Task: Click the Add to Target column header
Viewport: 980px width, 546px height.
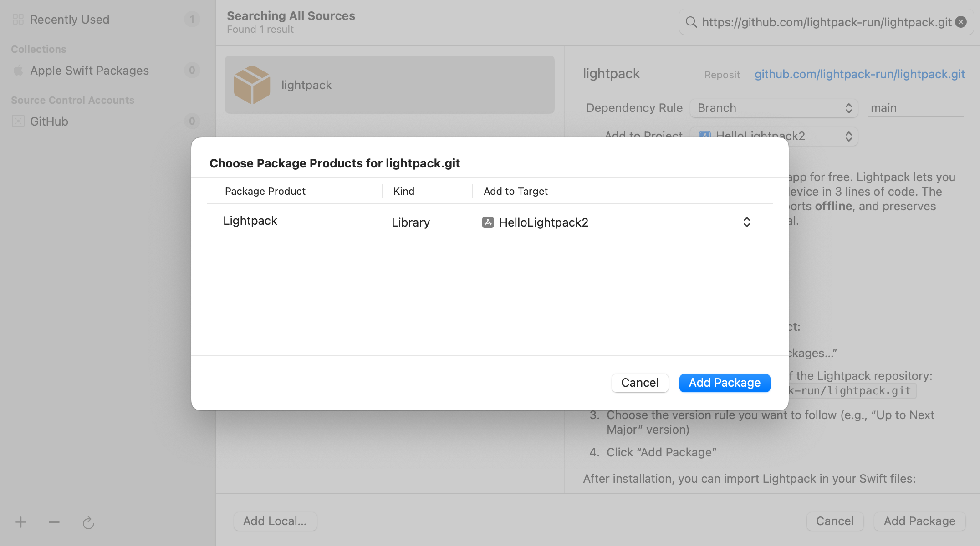Action: click(516, 191)
